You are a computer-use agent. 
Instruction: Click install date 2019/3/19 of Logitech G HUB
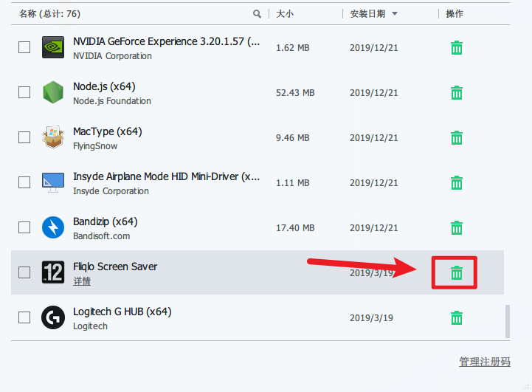372,318
